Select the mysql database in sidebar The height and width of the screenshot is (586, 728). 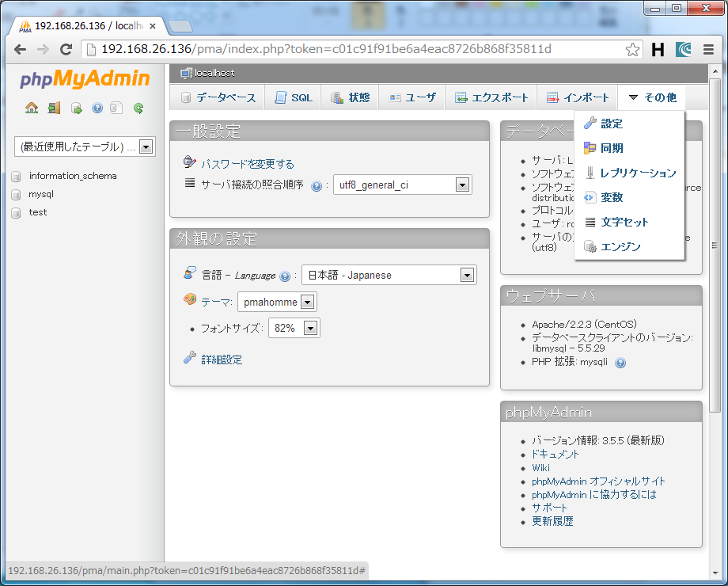pos(41,194)
